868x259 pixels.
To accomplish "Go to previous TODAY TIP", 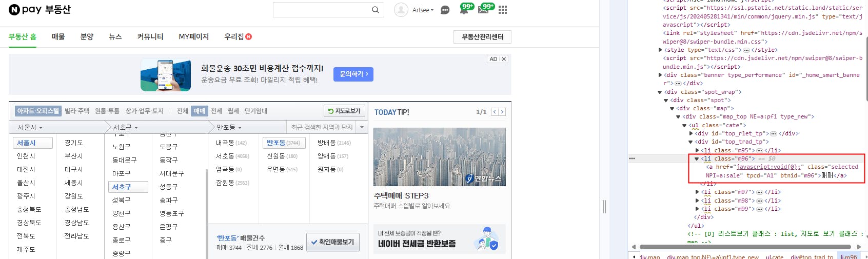I will (x=495, y=112).
